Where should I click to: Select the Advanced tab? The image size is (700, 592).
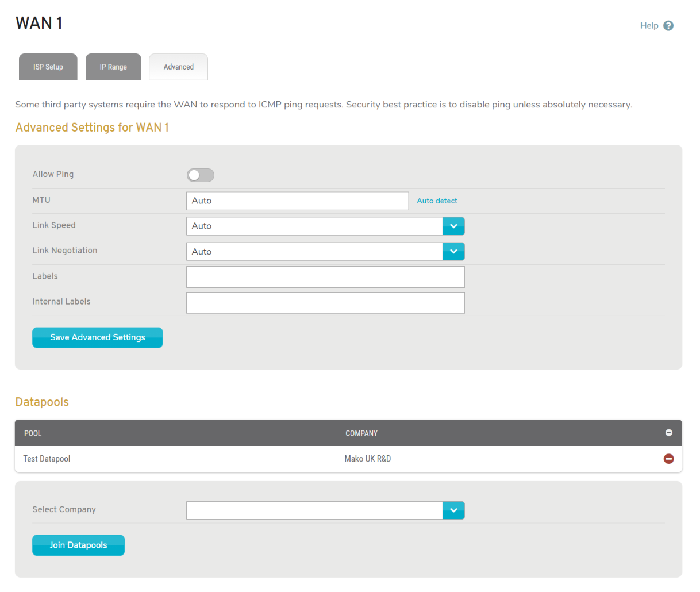pyautogui.click(x=178, y=67)
